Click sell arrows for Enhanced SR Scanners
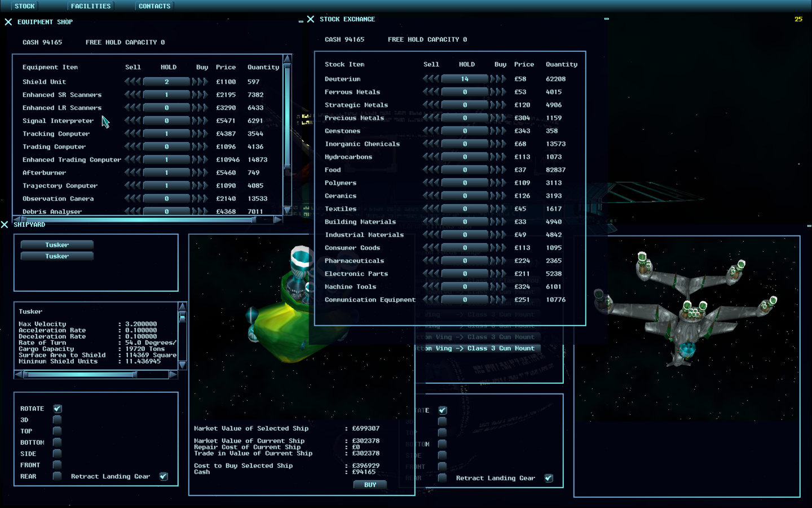 [133, 95]
